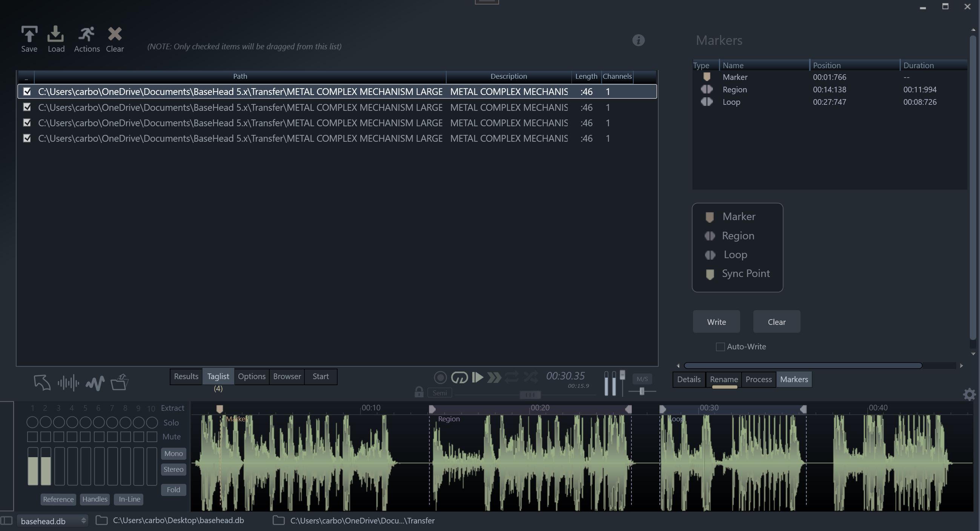Click the squiggly wave icon
Image resolution: width=980 pixels, height=531 pixels.
pos(95,383)
